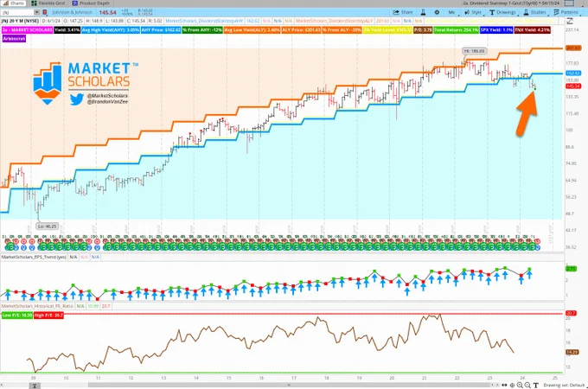Click the blue 'SPX Yield' label
This screenshot has height=389, width=588.
tap(496, 30)
